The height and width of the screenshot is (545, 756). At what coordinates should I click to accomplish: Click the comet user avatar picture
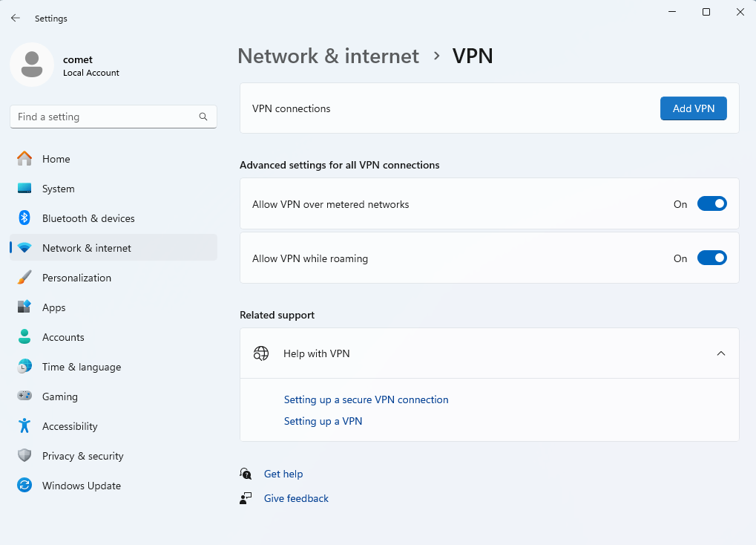click(x=32, y=65)
